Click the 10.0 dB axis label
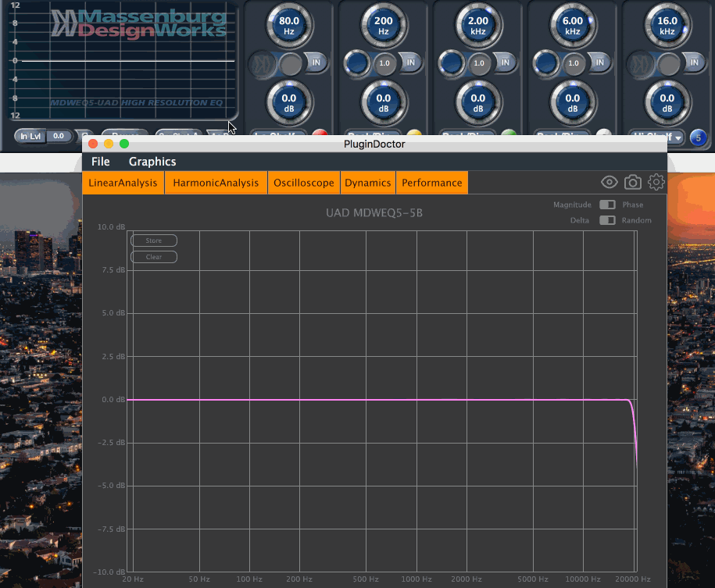Screen dimensions: 715x588 pos(111,227)
